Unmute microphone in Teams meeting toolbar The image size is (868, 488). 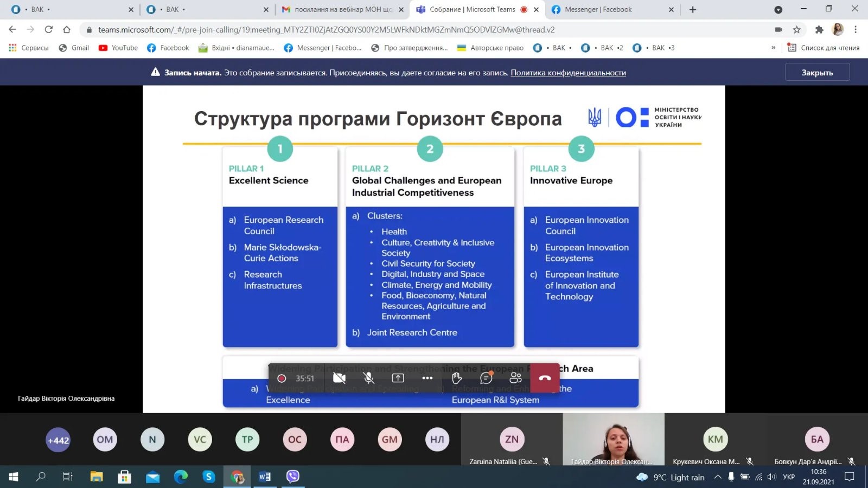pyautogui.click(x=368, y=378)
